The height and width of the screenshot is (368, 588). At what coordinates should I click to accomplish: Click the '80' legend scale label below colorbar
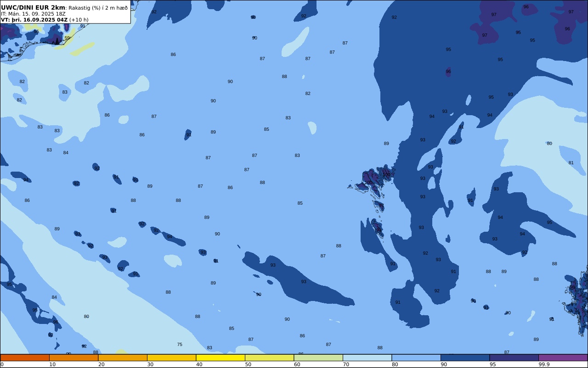[x=395, y=364]
